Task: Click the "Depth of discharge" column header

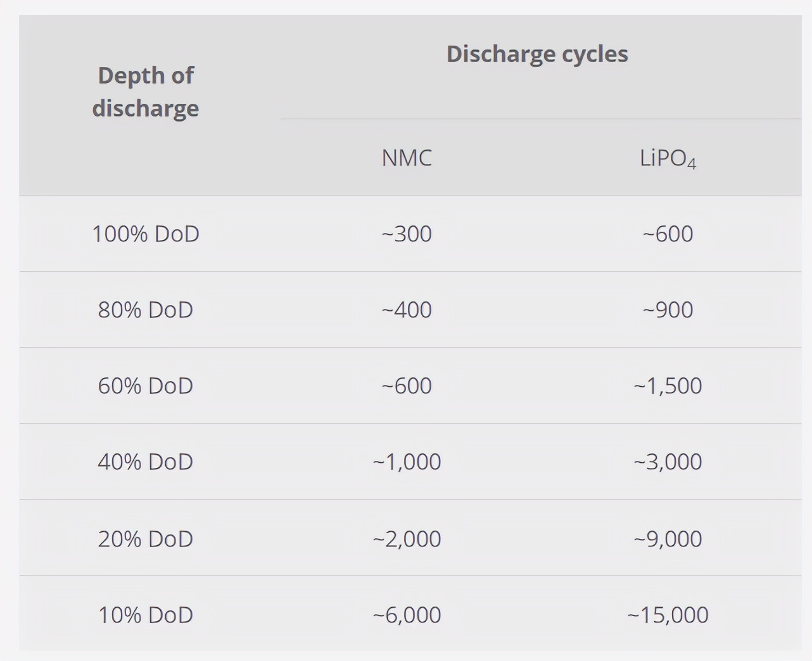Action: (x=146, y=92)
